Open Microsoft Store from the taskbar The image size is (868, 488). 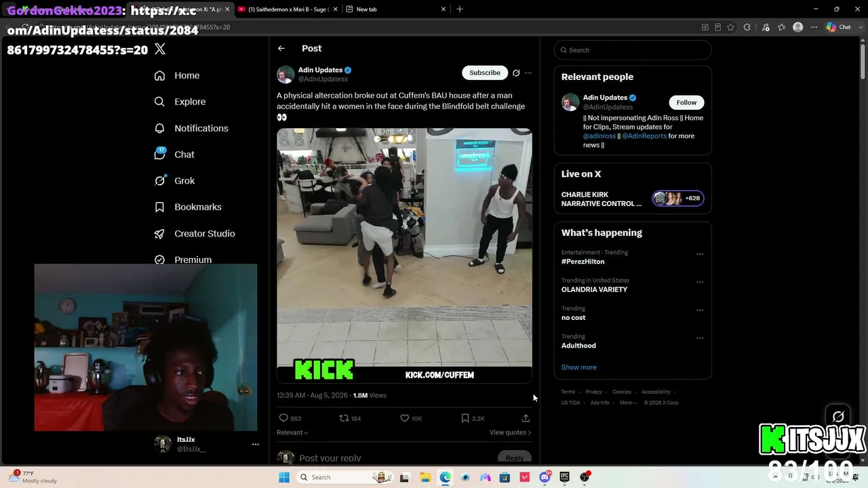505,477
